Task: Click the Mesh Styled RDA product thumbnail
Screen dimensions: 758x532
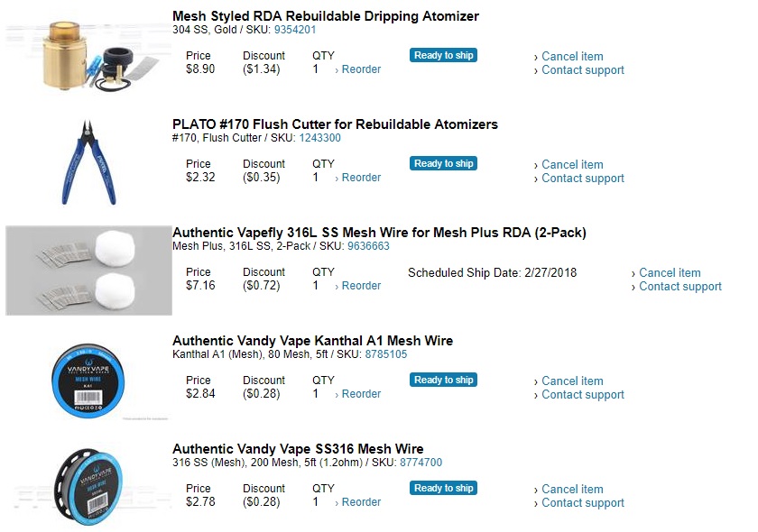Action: [88, 54]
